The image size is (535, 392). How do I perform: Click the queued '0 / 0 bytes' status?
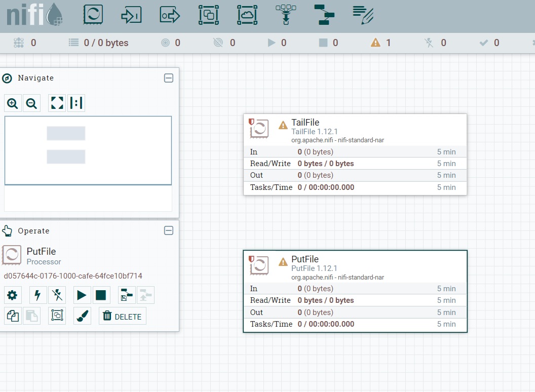click(x=99, y=43)
